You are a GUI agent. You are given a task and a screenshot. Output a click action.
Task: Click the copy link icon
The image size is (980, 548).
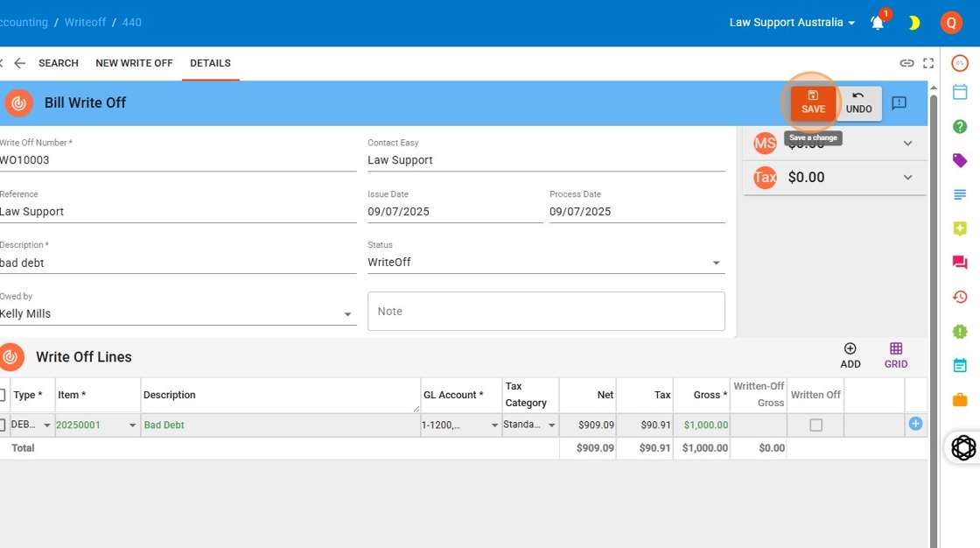tap(906, 63)
